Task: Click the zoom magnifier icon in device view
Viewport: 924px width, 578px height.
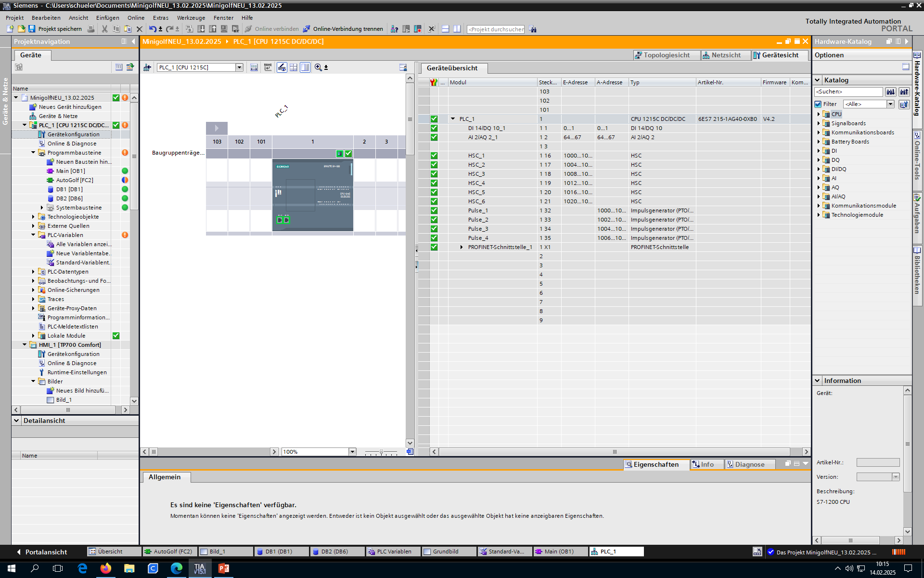Action: (318, 67)
